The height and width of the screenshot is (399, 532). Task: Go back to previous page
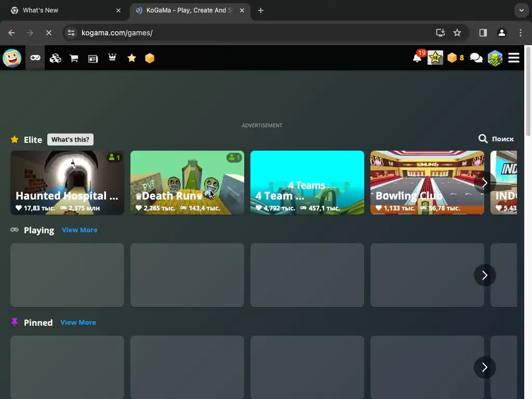[x=11, y=33]
